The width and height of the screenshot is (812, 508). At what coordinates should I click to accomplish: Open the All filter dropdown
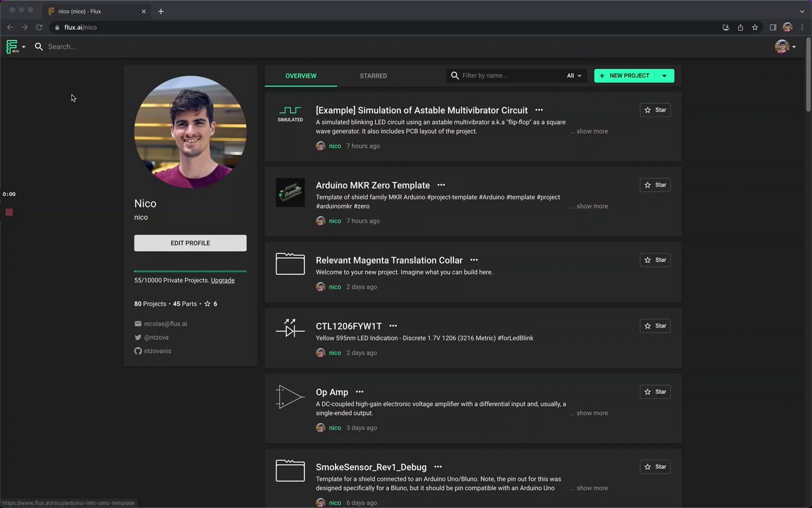click(x=574, y=76)
